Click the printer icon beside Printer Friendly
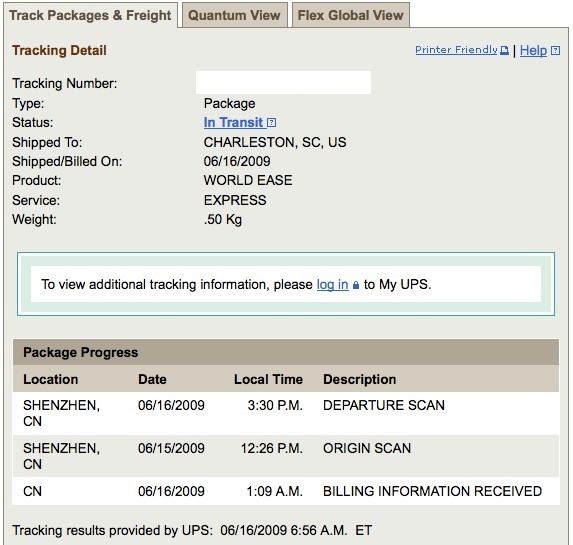This screenshot has width=573, height=545. point(504,50)
